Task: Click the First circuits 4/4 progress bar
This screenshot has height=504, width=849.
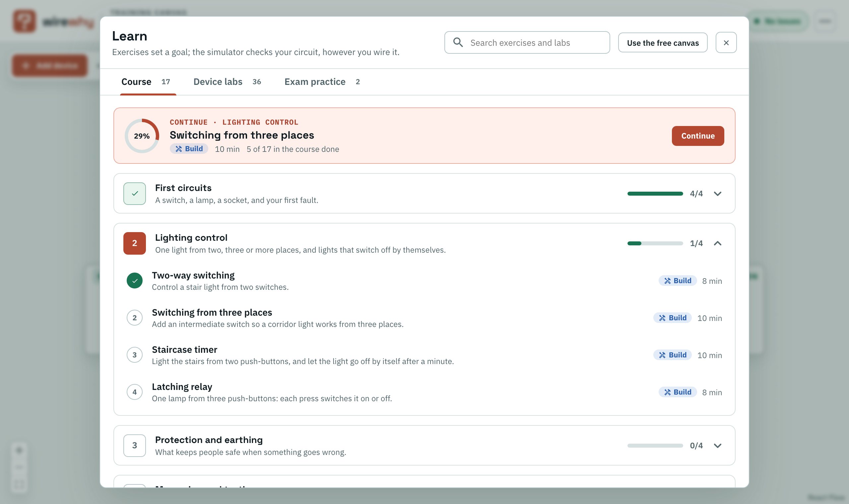Action: click(655, 194)
